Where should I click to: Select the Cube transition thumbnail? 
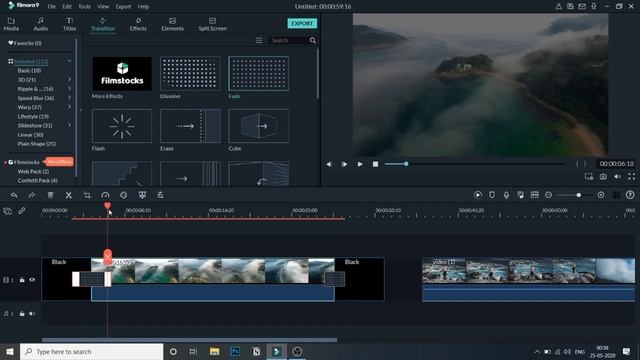tap(258, 126)
